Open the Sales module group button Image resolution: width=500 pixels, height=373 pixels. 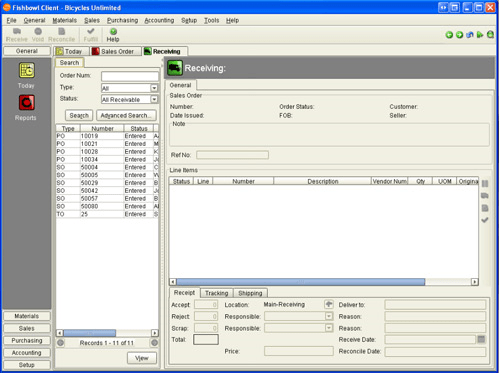click(x=27, y=328)
